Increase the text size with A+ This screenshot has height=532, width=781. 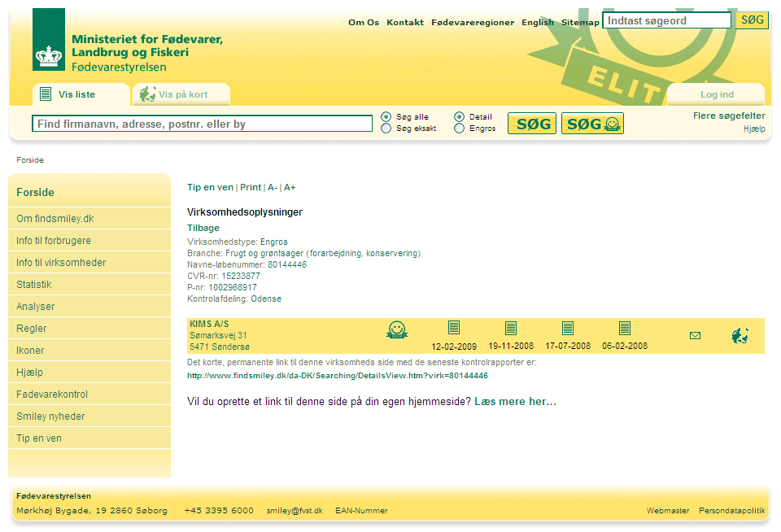(290, 187)
